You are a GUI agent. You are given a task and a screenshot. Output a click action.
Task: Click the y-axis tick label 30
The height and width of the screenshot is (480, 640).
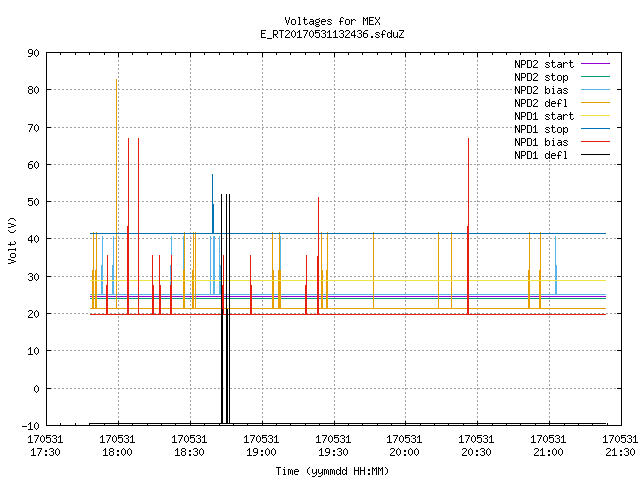coord(33,277)
